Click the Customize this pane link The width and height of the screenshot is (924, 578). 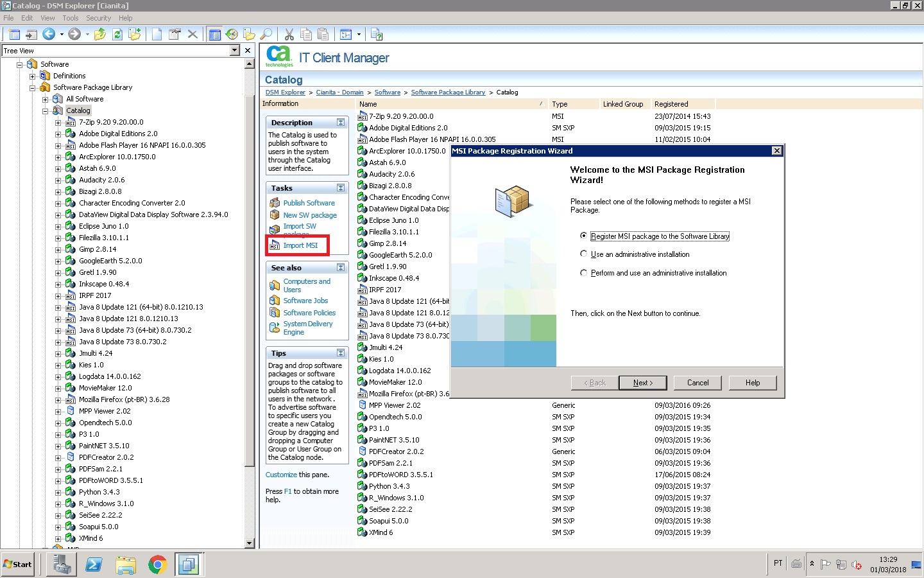(281, 475)
